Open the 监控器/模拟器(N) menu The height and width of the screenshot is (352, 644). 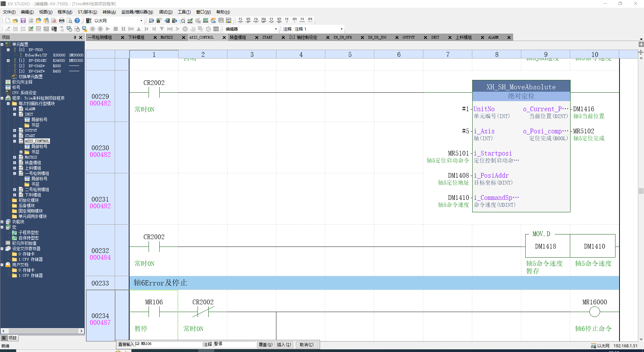pyautogui.click(x=137, y=12)
